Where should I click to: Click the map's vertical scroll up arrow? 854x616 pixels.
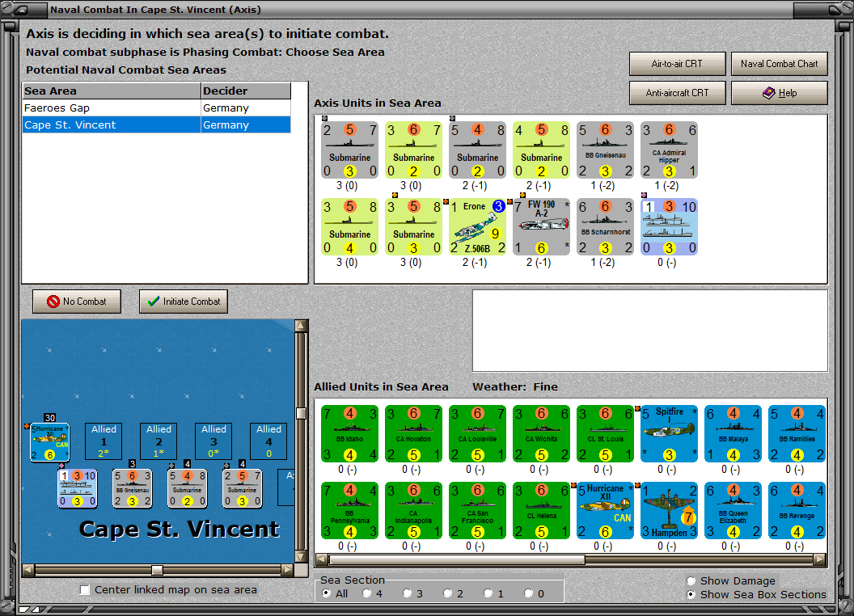point(301,326)
